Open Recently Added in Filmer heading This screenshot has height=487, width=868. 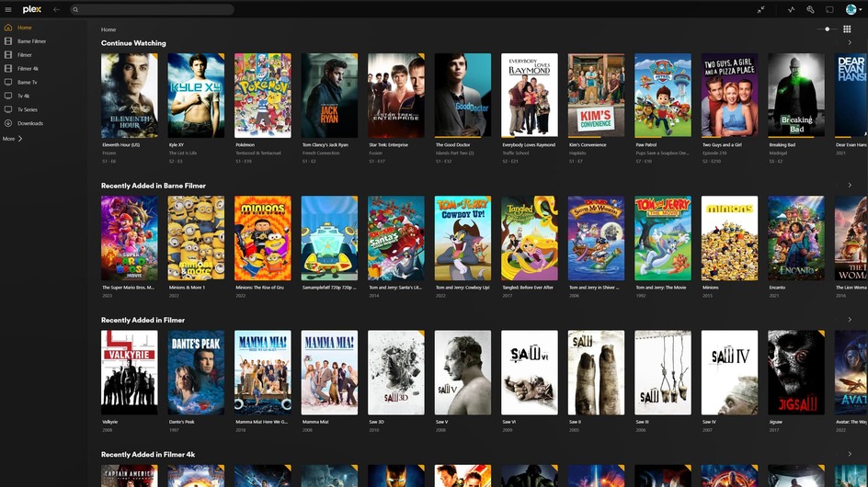coord(143,320)
